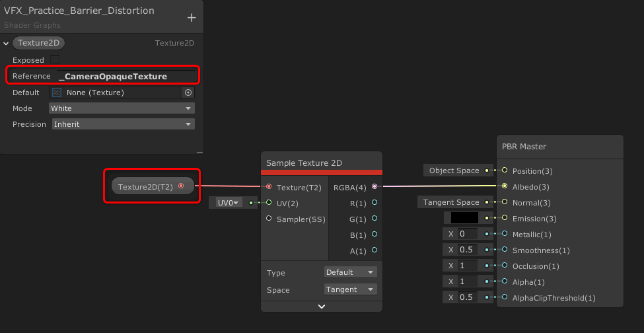Open texture picker circle icon in Default
Image resolution: width=644 pixels, height=333 pixels.
point(188,92)
